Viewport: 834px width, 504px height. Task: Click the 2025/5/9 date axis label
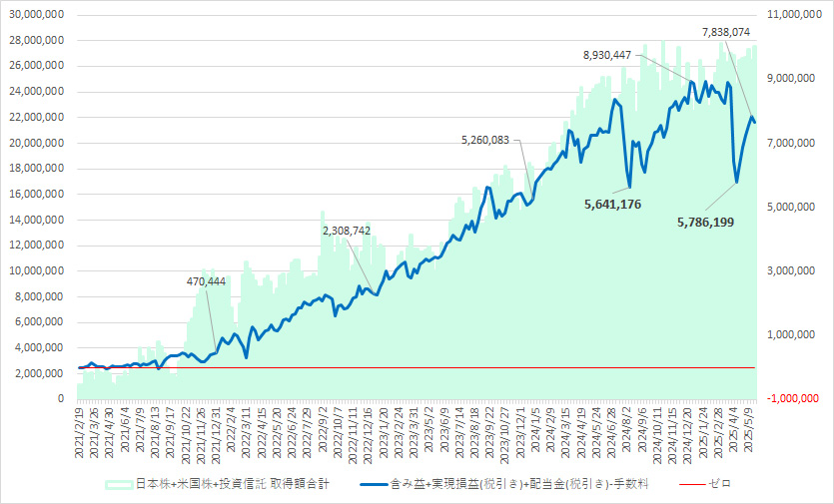pos(751,433)
